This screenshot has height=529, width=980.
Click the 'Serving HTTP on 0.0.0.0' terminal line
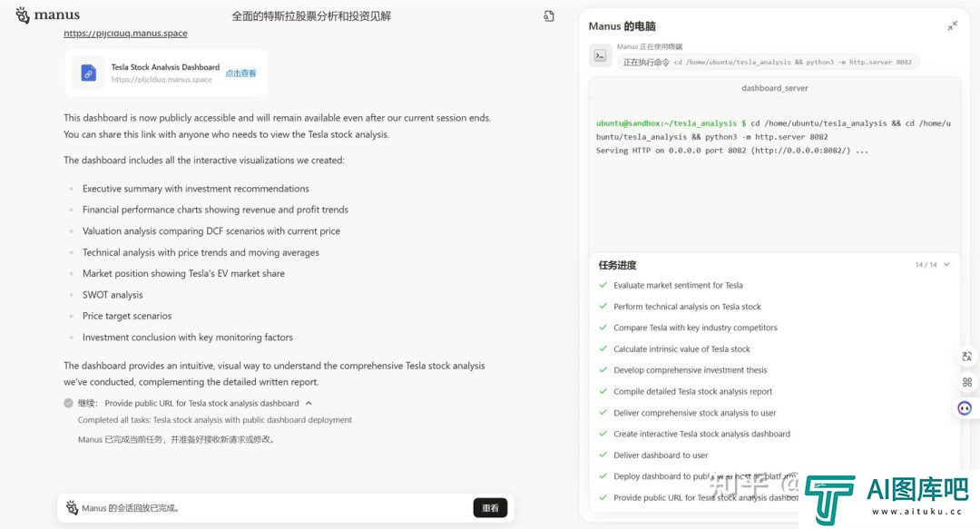click(732, 151)
